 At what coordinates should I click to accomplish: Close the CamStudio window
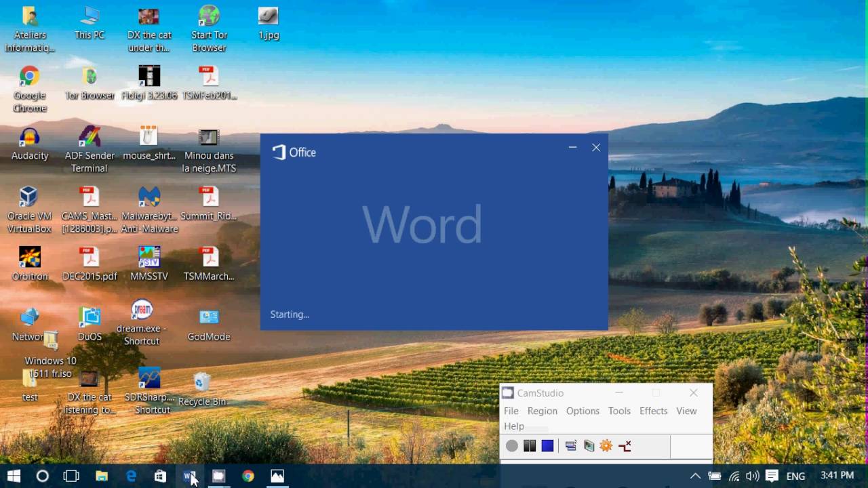click(693, 393)
